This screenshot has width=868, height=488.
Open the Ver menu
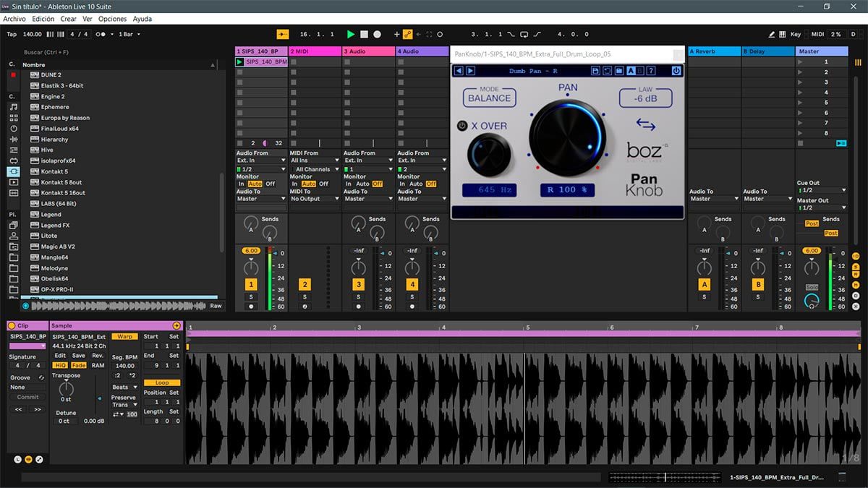pos(88,19)
